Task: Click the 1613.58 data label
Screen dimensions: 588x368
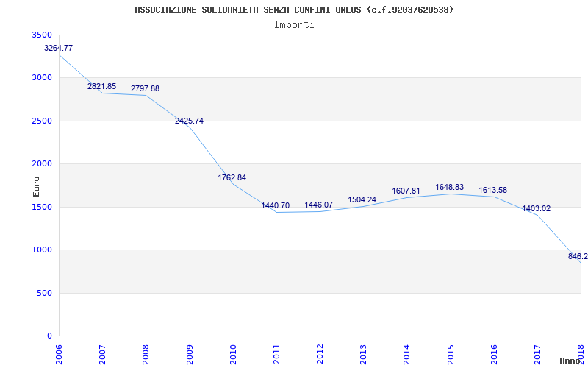Action: [492, 191]
